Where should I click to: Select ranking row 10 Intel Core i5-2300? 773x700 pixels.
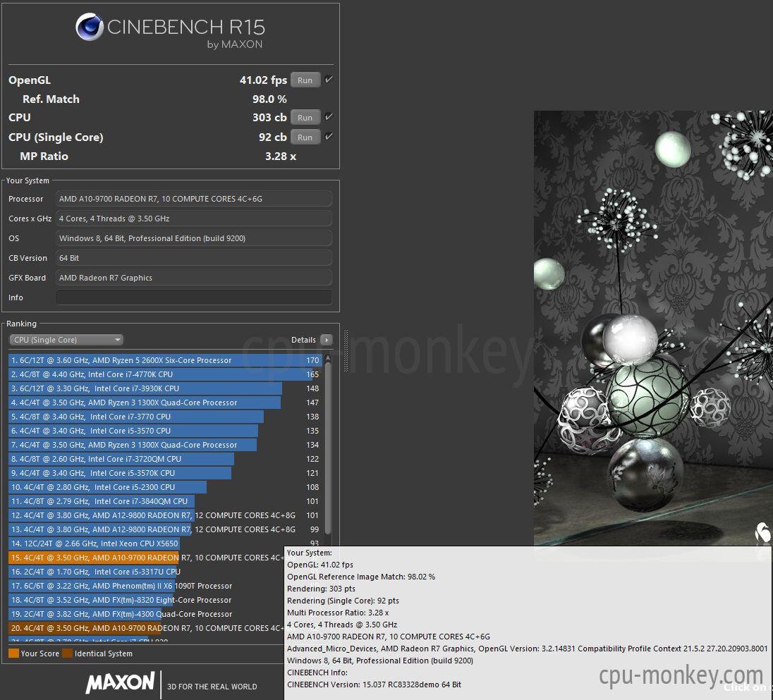tap(165, 487)
